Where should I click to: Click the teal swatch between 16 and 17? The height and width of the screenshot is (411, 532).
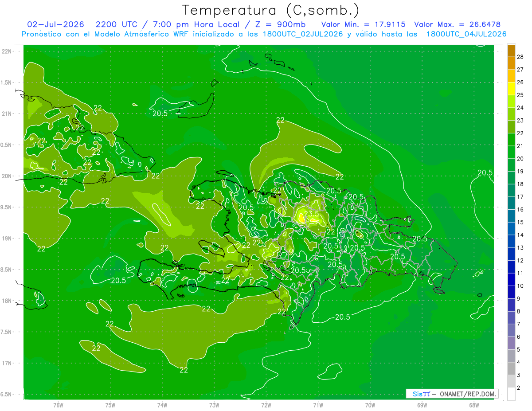[x=512, y=203]
